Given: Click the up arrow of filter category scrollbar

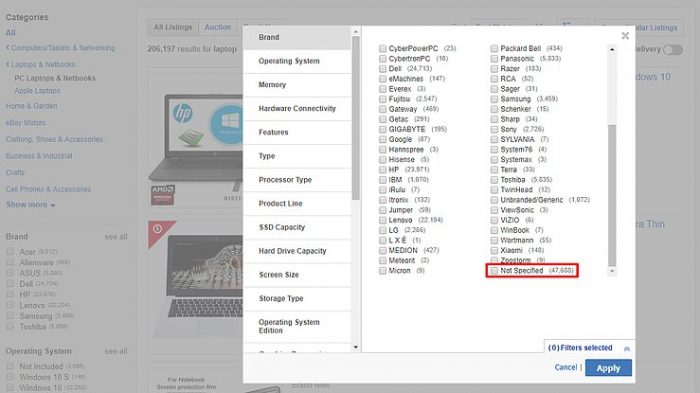Looking at the screenshot, I should click(355, 32).
